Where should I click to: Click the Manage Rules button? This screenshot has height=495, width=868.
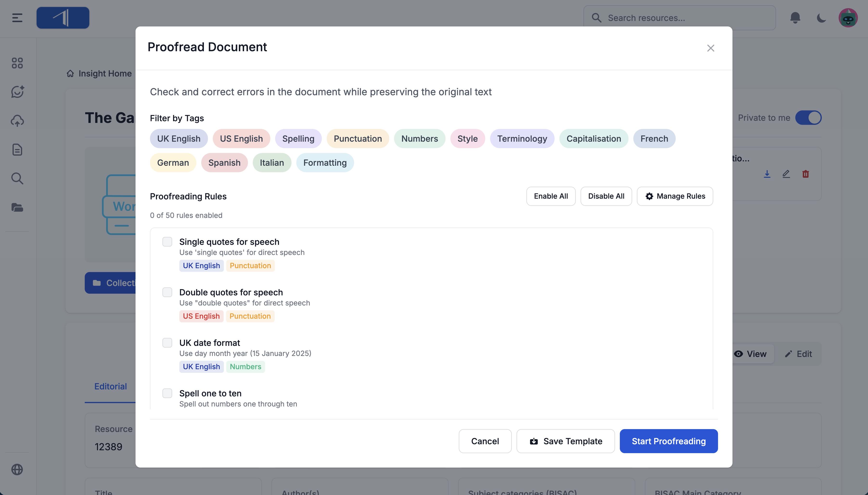click(675, 196)
